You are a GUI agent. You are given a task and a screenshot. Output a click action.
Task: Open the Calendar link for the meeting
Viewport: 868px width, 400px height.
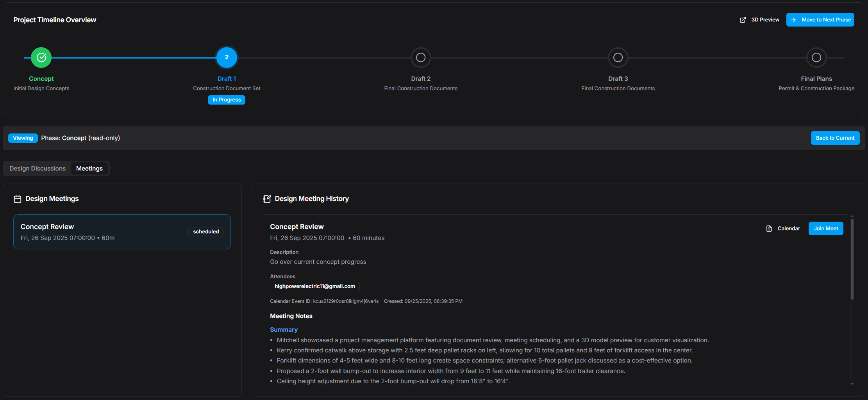click(788, 229)
